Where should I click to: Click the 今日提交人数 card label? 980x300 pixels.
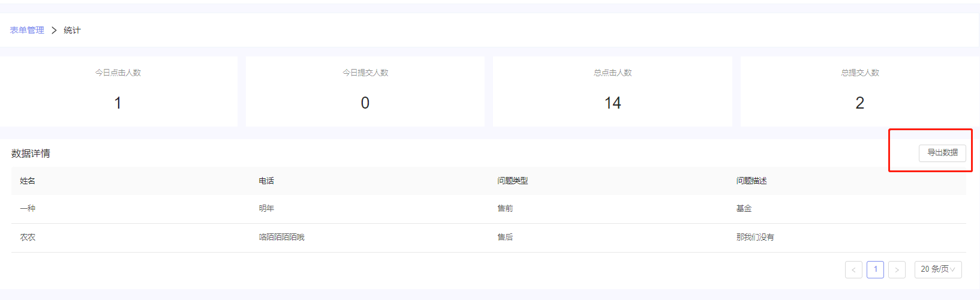[365, 73]
